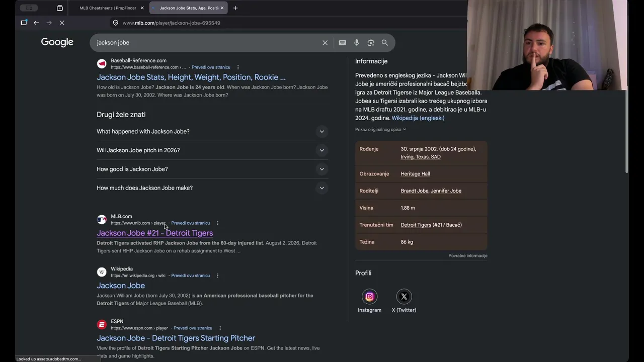Select the '1,88 m' height value
Viewport: 644px width, 362px height.
(x=408, y=208)
